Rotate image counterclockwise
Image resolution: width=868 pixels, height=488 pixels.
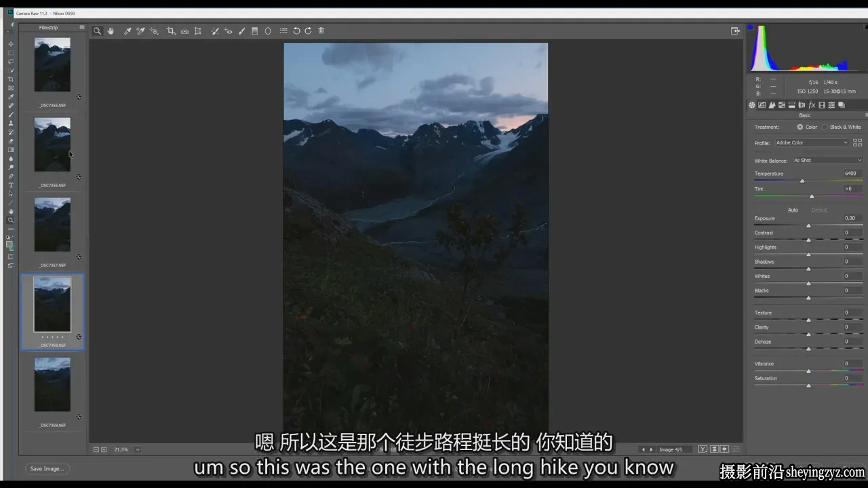[x=296, y=30]
